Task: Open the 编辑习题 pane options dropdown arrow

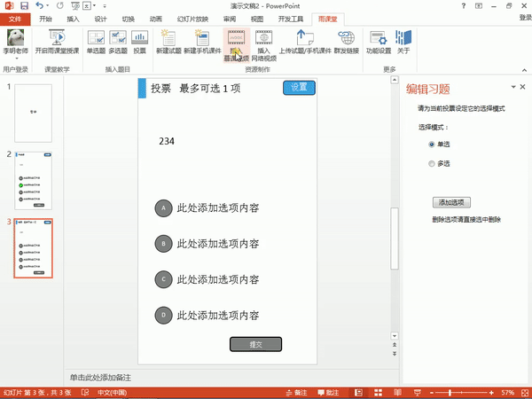Action: [513, 87]
